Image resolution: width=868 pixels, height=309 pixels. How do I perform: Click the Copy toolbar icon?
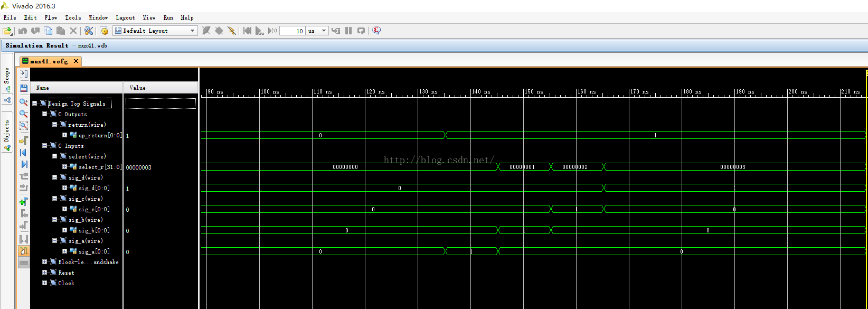48,31
